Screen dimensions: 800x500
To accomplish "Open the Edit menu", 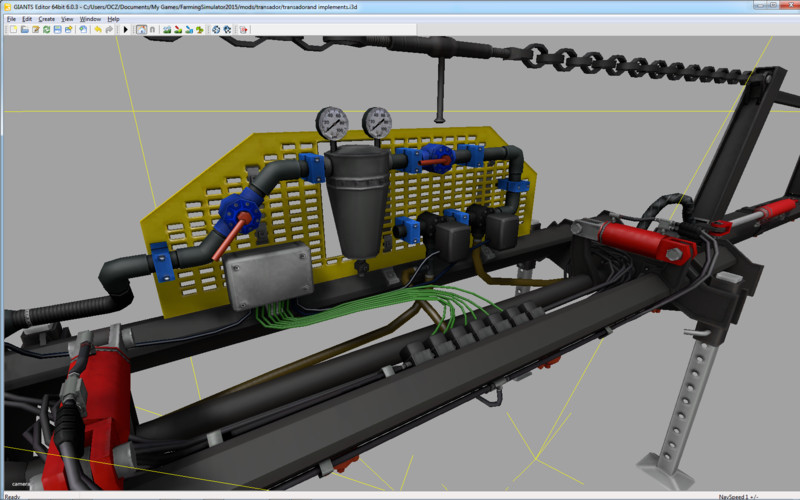I will [27, 19].
